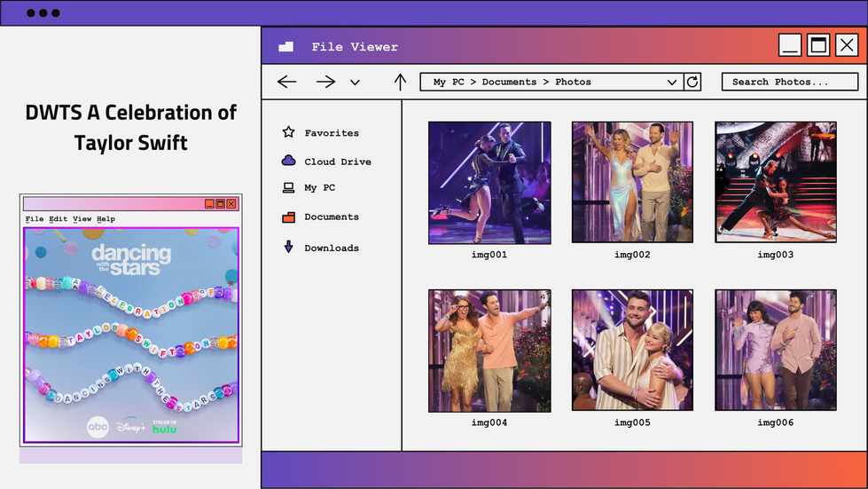
Task: Click the img001 file name
Action: coord(489,255)
